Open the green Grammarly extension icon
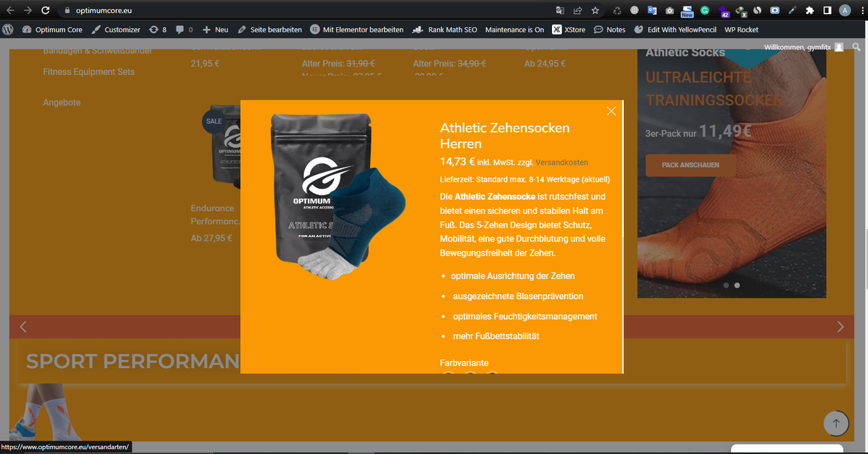Viewport: 868px width, 454px height. [x=705, y=10]
